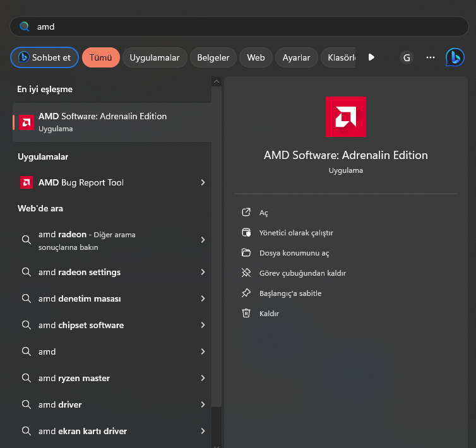This screenshot has width=476, height=448.
Task: Click the pin icon beside 'Başlangıç'a sabitle'
Action: (x=246, y=293)
